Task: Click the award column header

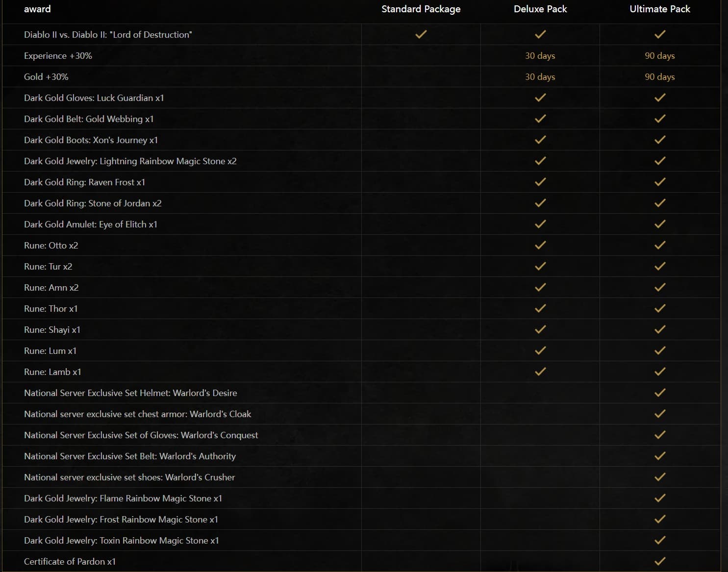Action: click(x=37, y=9)
